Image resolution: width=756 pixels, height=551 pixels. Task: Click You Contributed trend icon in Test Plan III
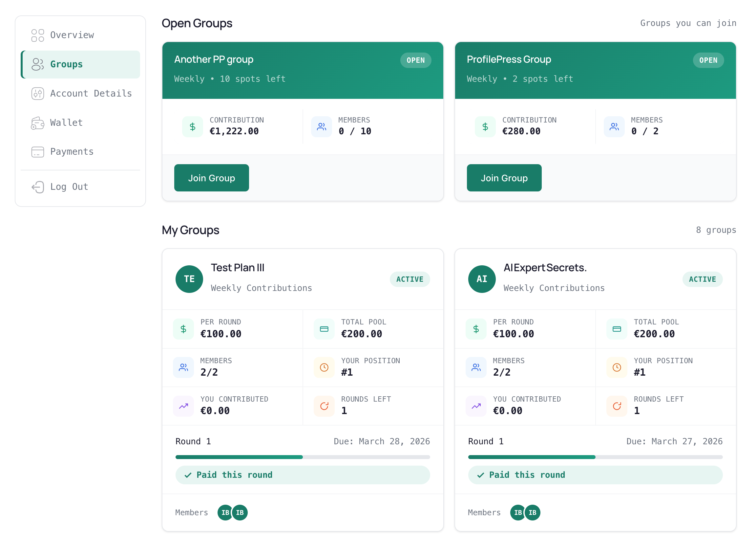click(x=183, y=406)
